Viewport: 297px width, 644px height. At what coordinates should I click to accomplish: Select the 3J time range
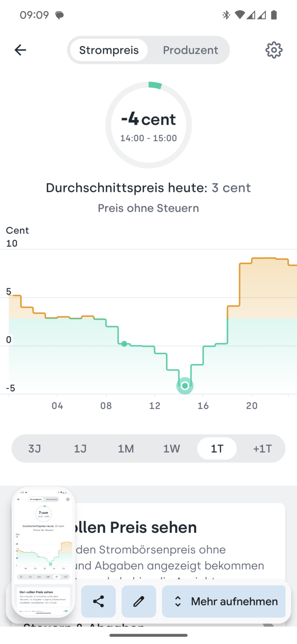[34, 449]
